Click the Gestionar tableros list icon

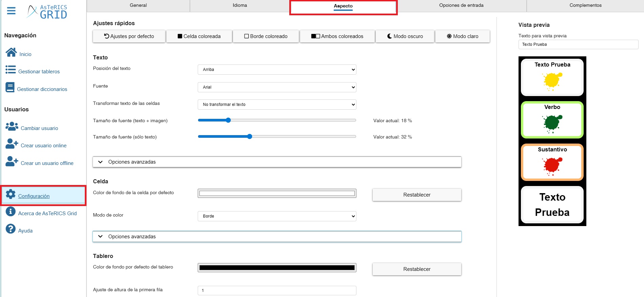point(11,70)
